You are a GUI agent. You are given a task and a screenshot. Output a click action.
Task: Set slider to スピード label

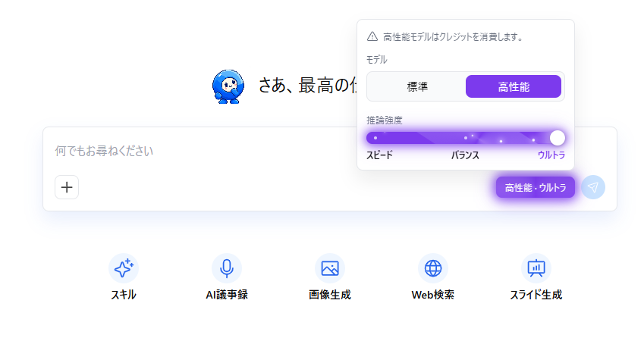click(x=379, y=155)
